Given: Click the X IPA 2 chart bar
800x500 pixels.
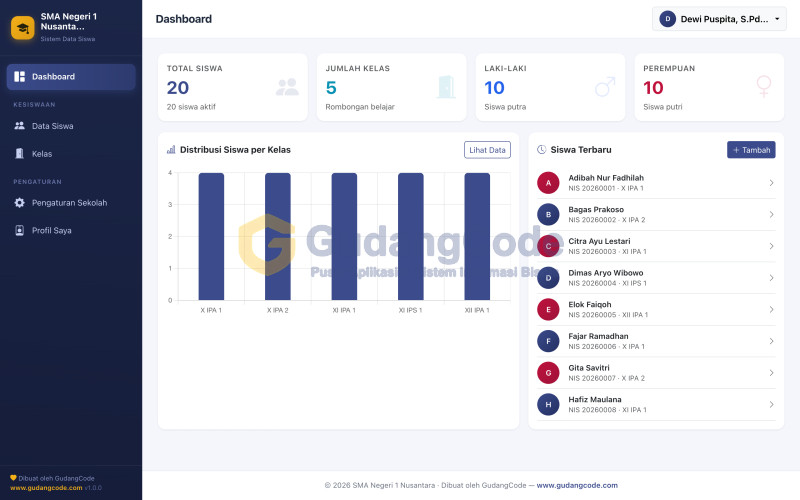Looking at the screenshot, I should 278,236.
